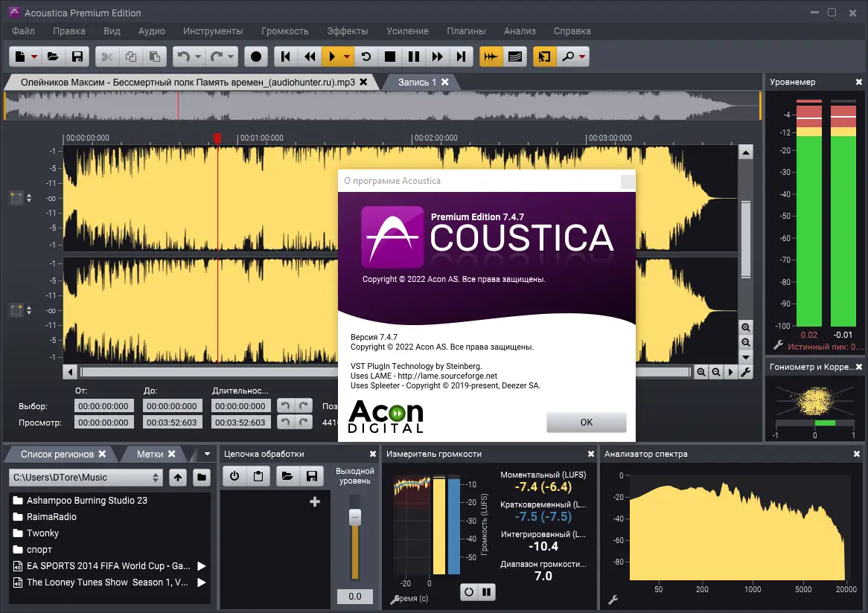Click the Выбор От time field
Image resolution: width=868 pixels, height=613 pixels.
point(103,406)
